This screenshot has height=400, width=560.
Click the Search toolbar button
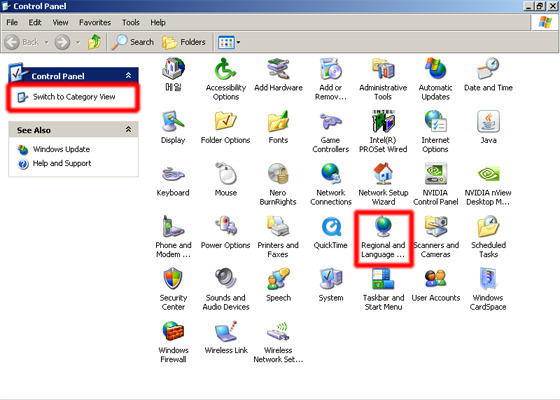[x=132, y=42]
